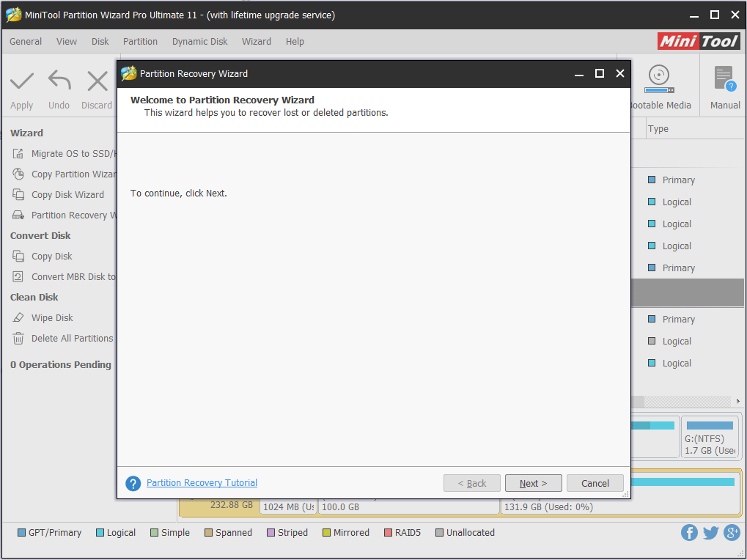The height and width of the screenshot is (560, 747).
Task: Open the Partition Recovery Tutorial link
Action: point(202,483)
